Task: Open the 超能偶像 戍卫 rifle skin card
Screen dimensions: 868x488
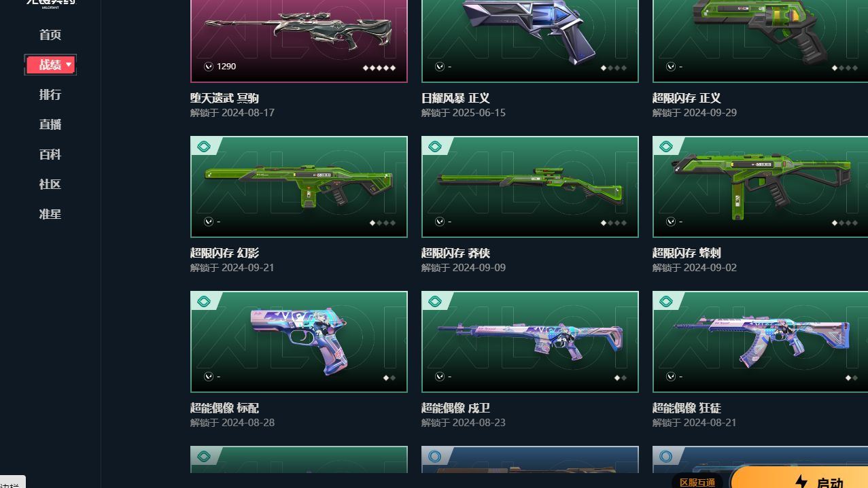Action: [x=530, y=342]
